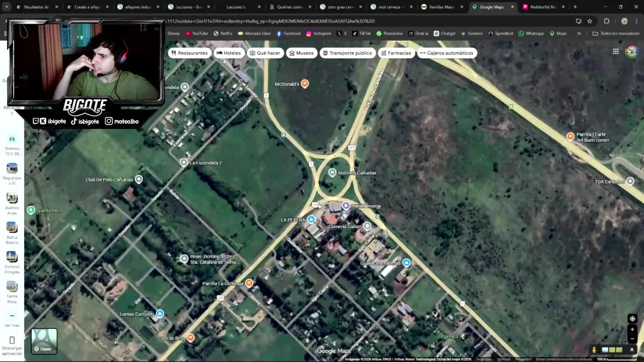
Task: Open the Guayacan maderas pin
Action: point(407,262)
